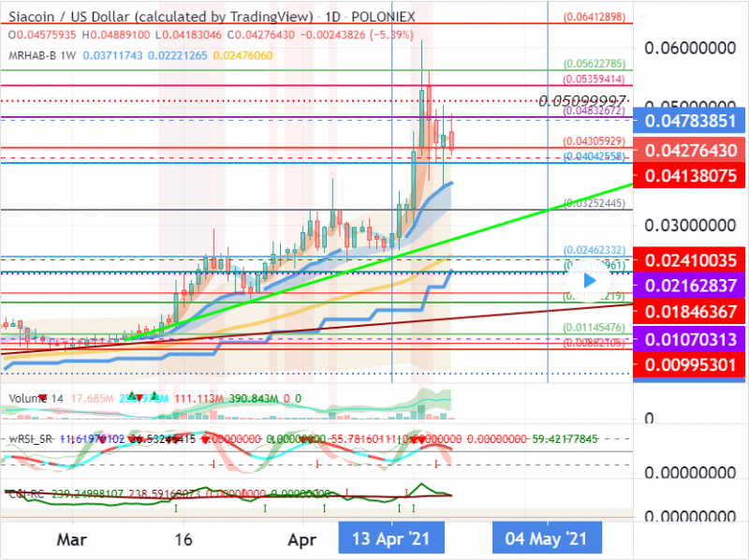Select the red 0.04138075 price tag
Viewport: 749px width, 560px height.
coord(689,174)
